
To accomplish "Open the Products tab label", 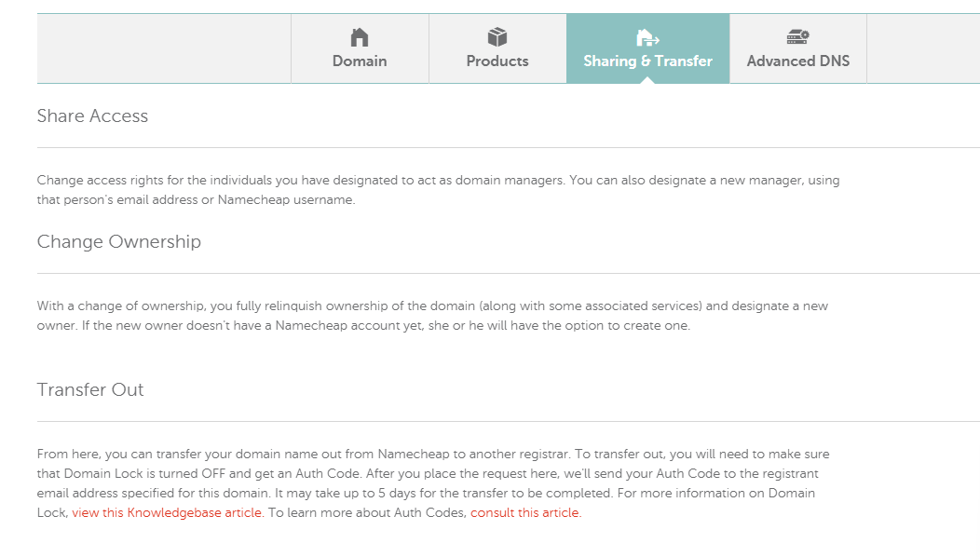I will pyautogui.click(x=497, y=61).
